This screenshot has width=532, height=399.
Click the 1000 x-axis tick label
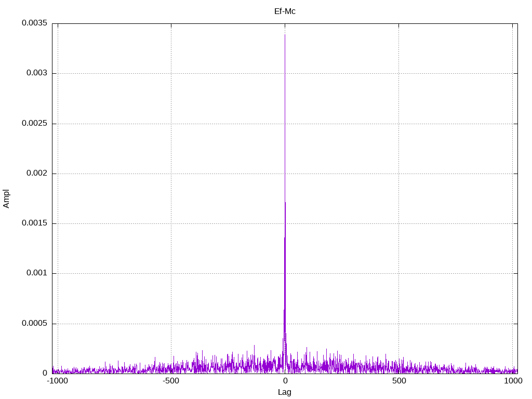pos(513,381)
